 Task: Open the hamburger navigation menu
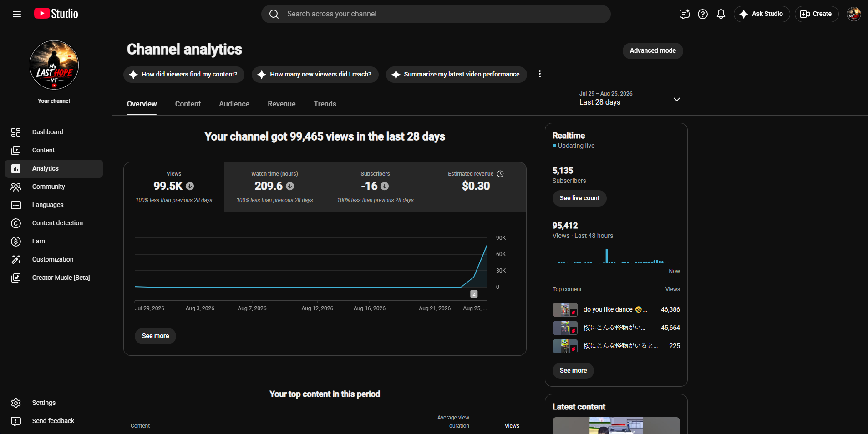pos(17,14)
